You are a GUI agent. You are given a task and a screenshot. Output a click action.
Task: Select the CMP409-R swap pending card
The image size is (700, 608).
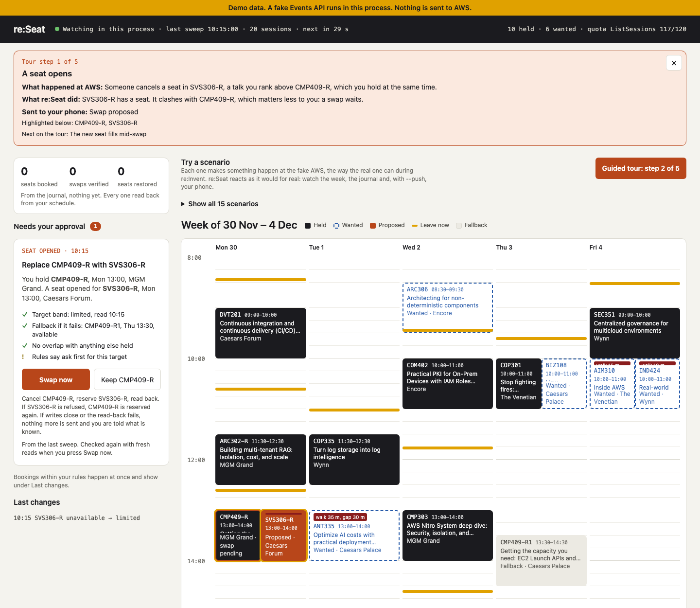coord(238,536)
